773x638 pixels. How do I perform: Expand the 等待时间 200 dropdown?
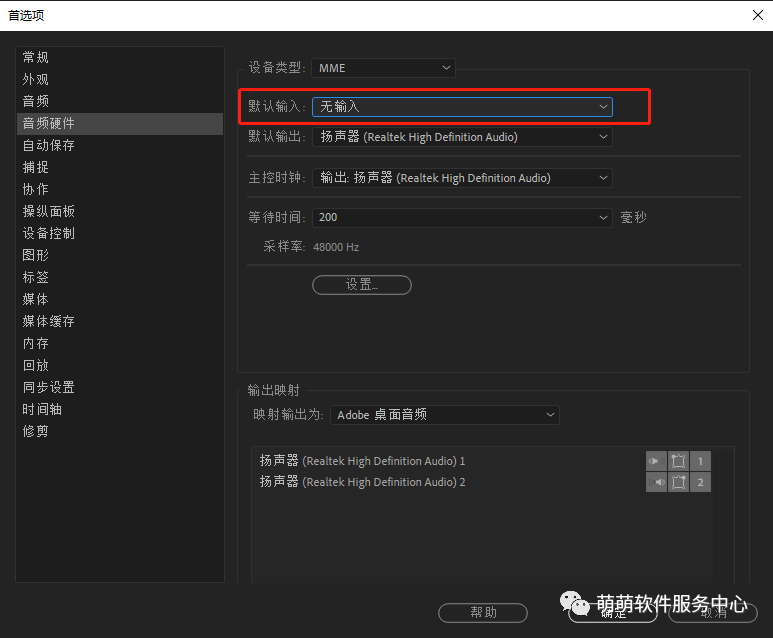click(462, 217)
